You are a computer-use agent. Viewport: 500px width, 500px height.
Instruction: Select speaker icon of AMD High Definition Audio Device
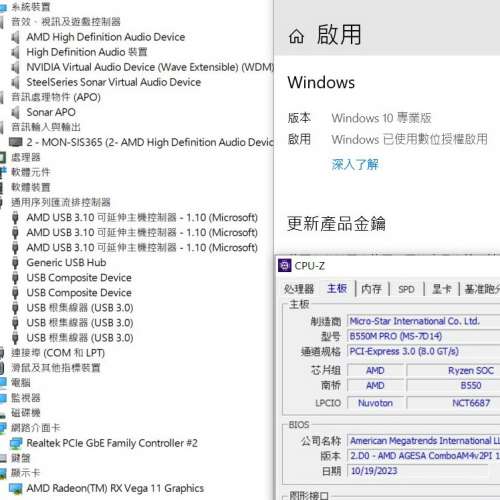pos(15,37)
